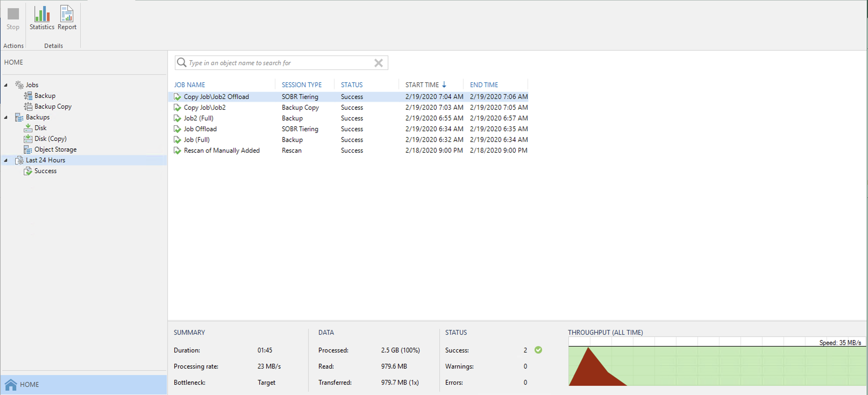Select the Job Offload row

(348, 129)
